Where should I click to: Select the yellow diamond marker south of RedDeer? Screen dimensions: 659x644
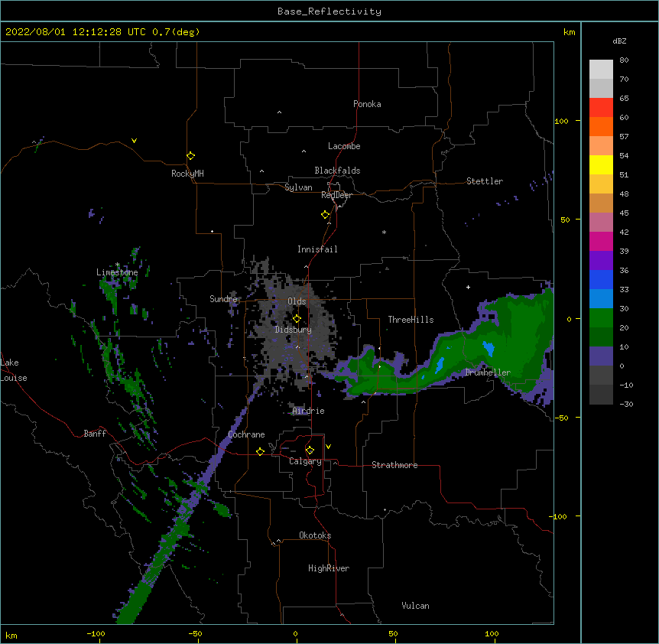(325, 215)
